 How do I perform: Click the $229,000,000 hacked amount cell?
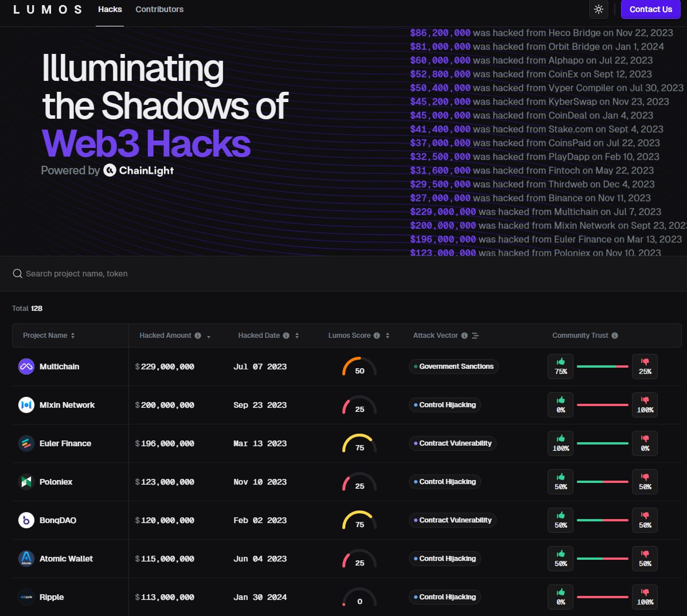(x=165, y=367)
